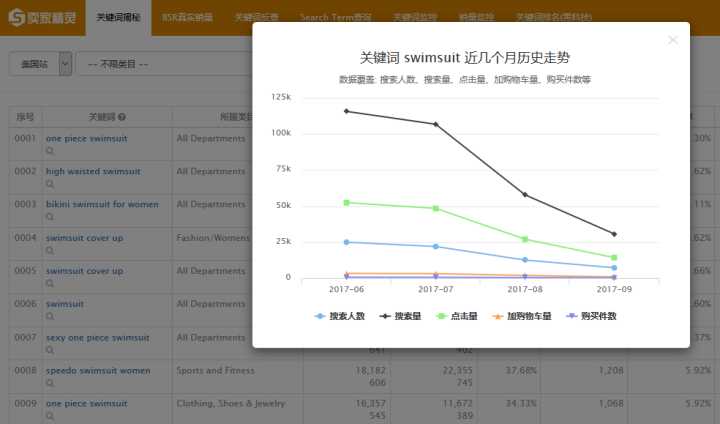This screenshot has width=720, height=424.
Task: Select the 关键词揭秘 tab
Action: pyautogui.click(x=118, y=17)
